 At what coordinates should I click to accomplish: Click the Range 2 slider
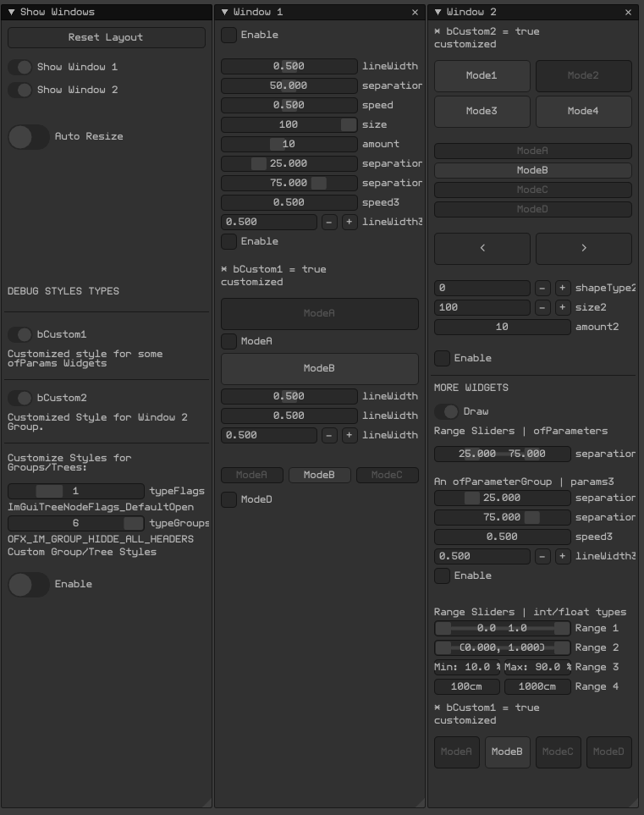coord(502,648)
